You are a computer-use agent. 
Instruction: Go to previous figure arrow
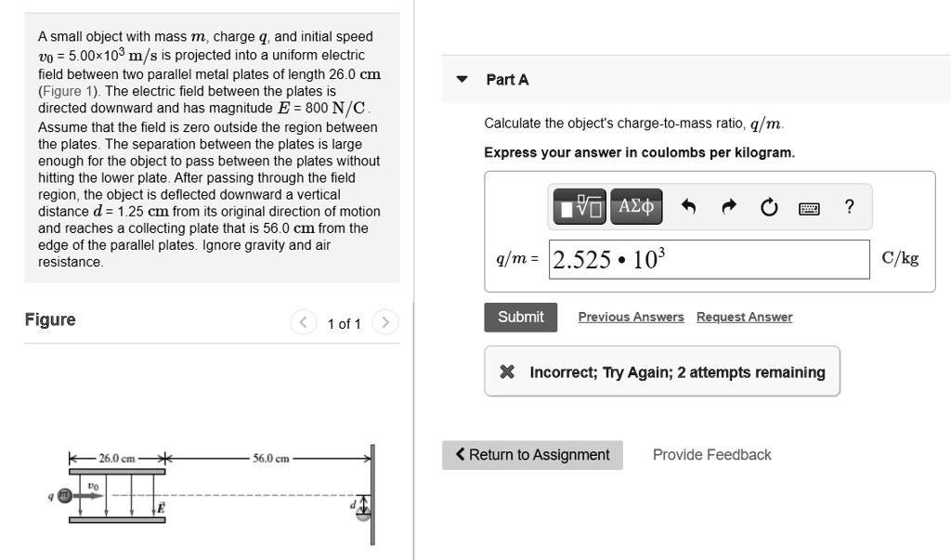click(x=304, y=321)
